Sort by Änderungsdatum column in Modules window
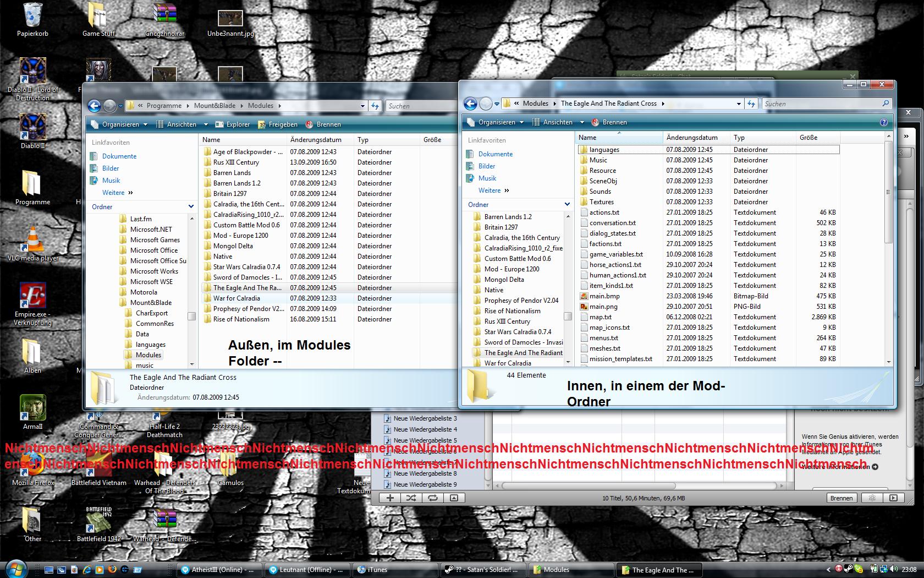This screenshot has height=578, width=924. [x=320, y=140]
